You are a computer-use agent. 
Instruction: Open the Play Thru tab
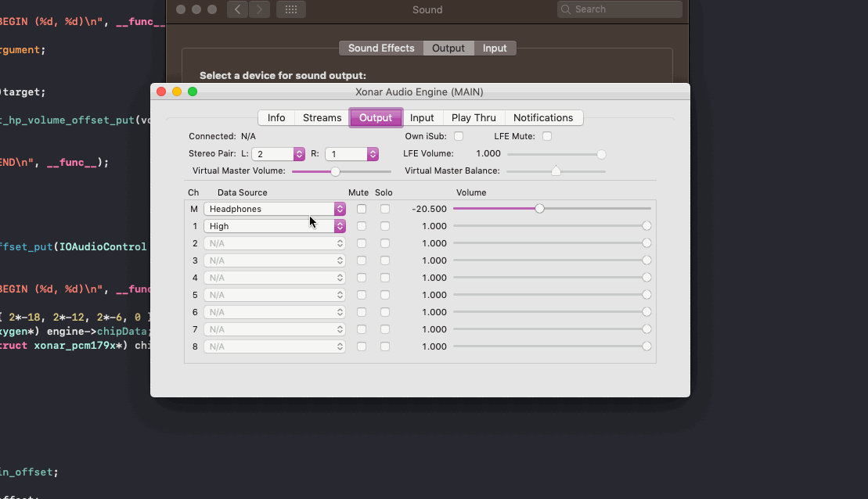[474, 117]
